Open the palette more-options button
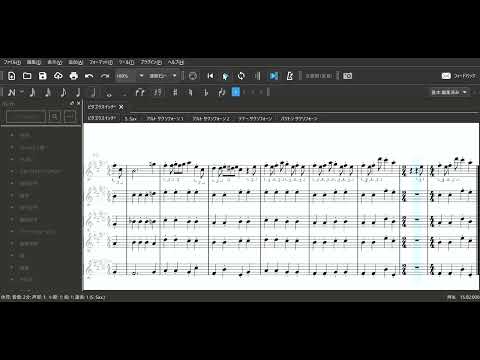Viewport: 480px width, 360px height. tap(69, 116)
